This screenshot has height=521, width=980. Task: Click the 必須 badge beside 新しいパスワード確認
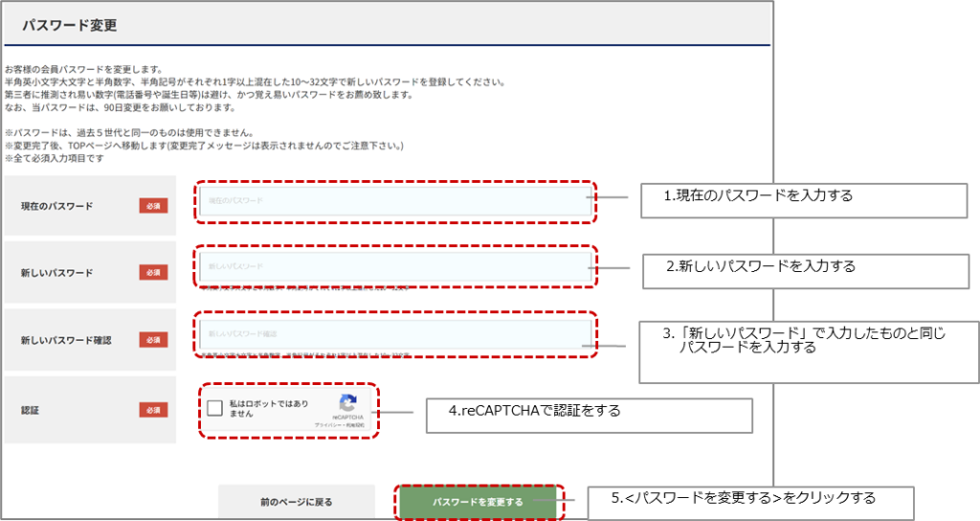pos(153,340)
